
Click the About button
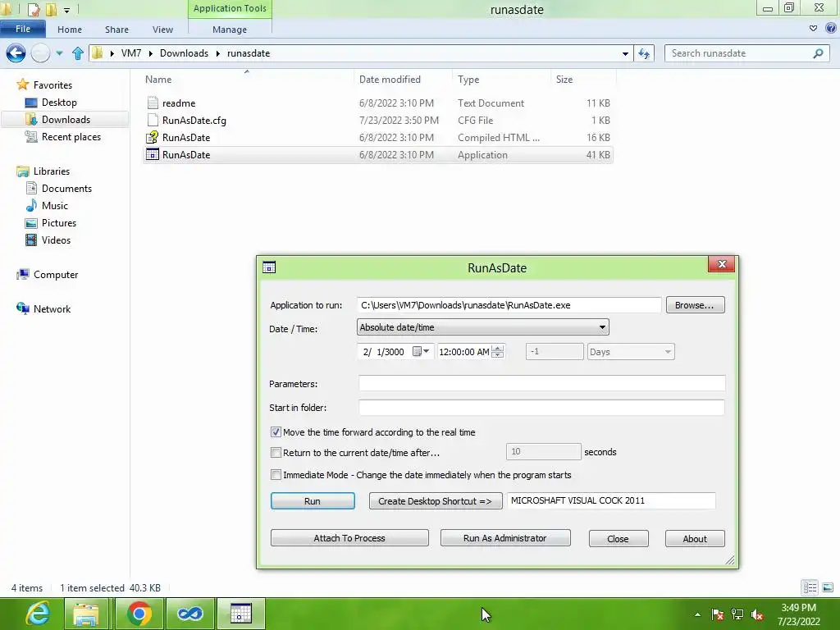pyautogui.click(x=695, y=538)
